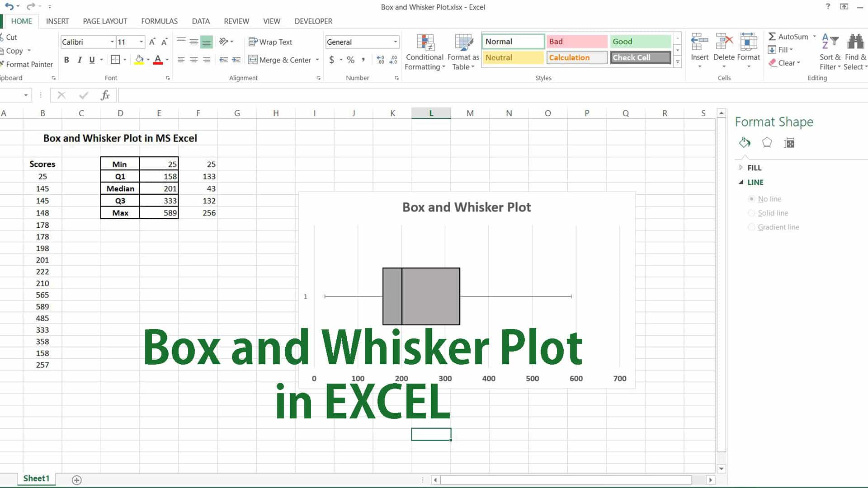Choose the Gradient line radio option

(751, 227)
